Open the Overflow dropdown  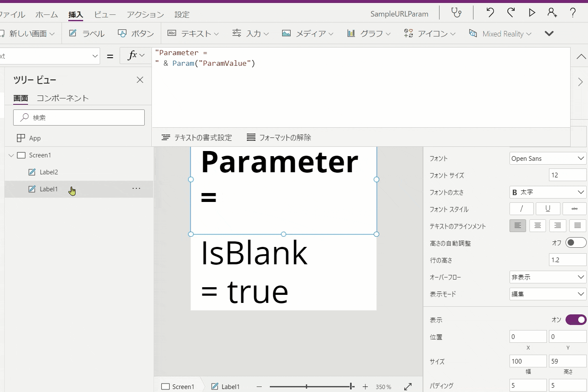point(548,277)
